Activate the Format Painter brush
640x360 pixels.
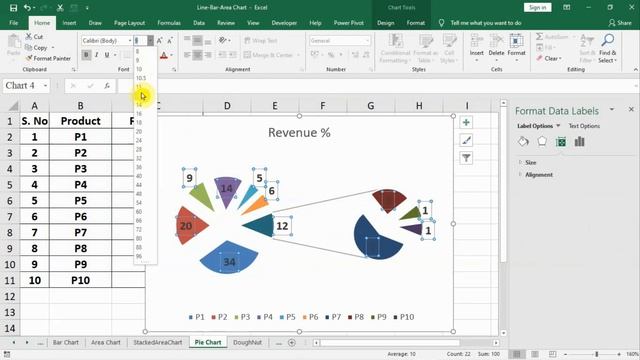(29, 58)
